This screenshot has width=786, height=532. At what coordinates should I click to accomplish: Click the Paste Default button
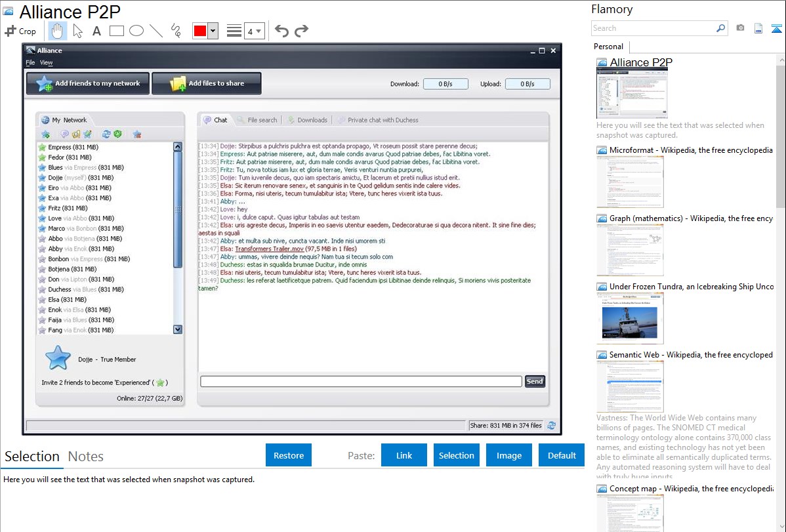point(562,455)
